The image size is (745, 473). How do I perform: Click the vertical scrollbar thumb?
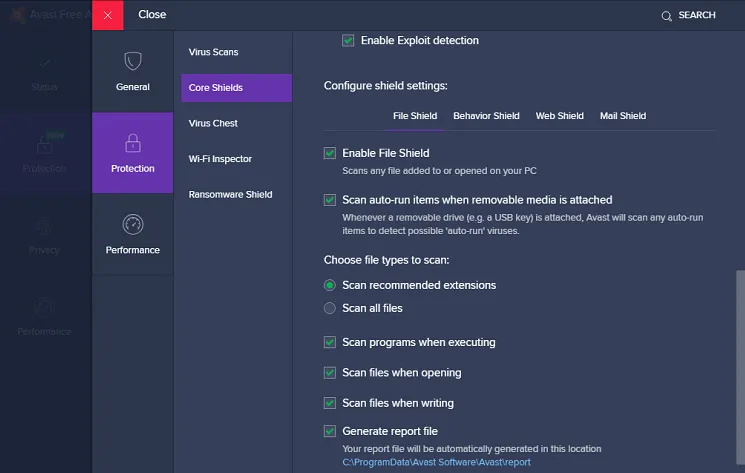coord(740,368)
